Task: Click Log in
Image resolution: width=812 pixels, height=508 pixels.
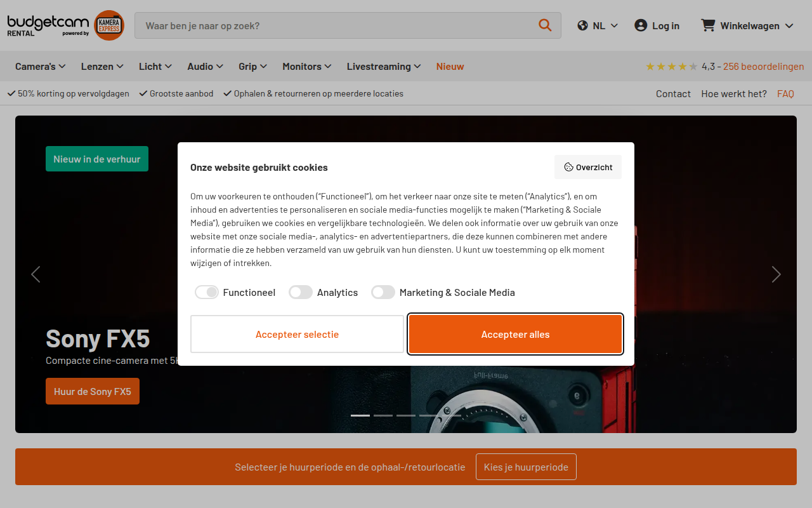Action: coord(657,25)
